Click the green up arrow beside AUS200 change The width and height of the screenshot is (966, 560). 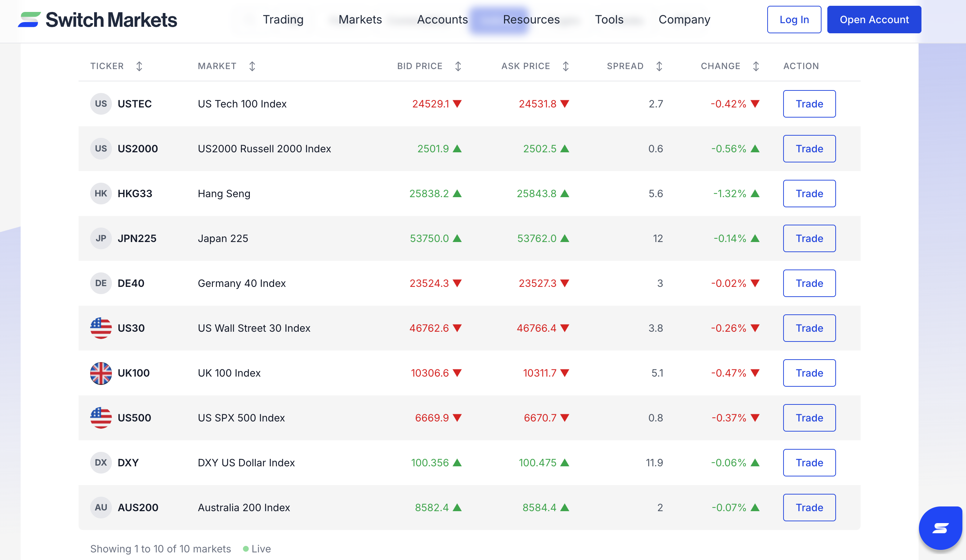click(x=755, y=508)
